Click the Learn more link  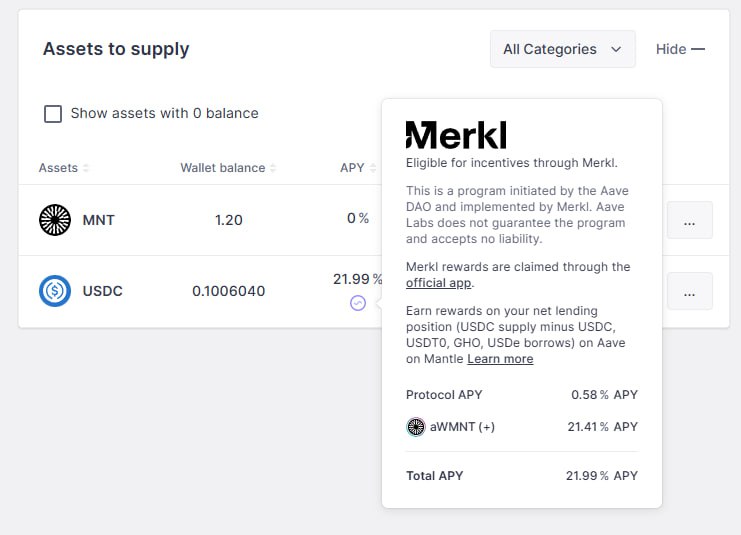tap(500, 359)
